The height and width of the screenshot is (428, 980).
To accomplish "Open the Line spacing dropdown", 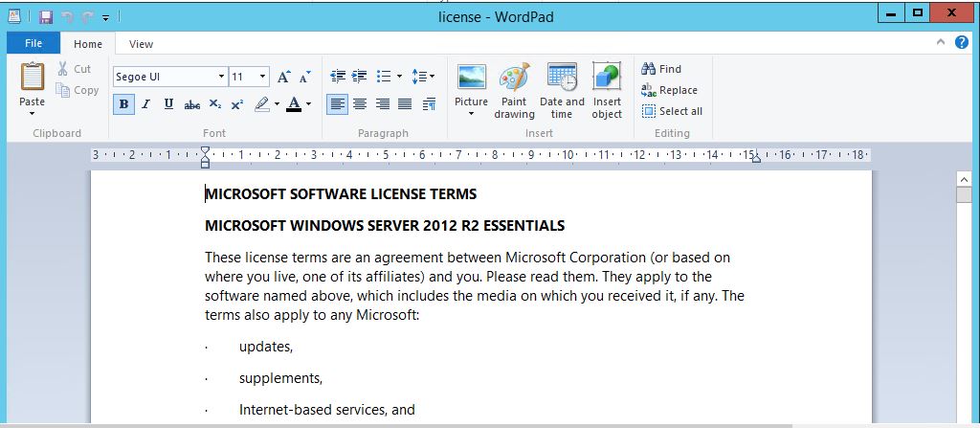I will tap(423, 77).
